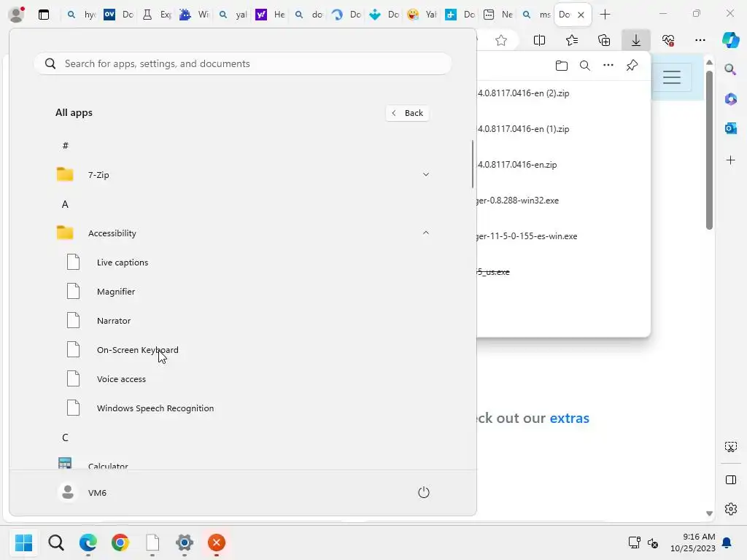The width and height of the screenshot is (747, 560).
Task: Go Back from All apps
Action: click(x=407, y=113)
